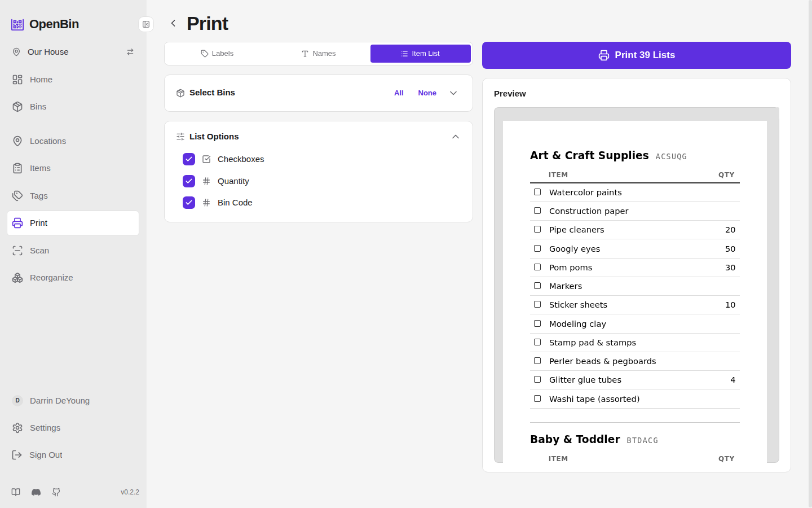Toggle off the Bin Code option

coord(189,202)
